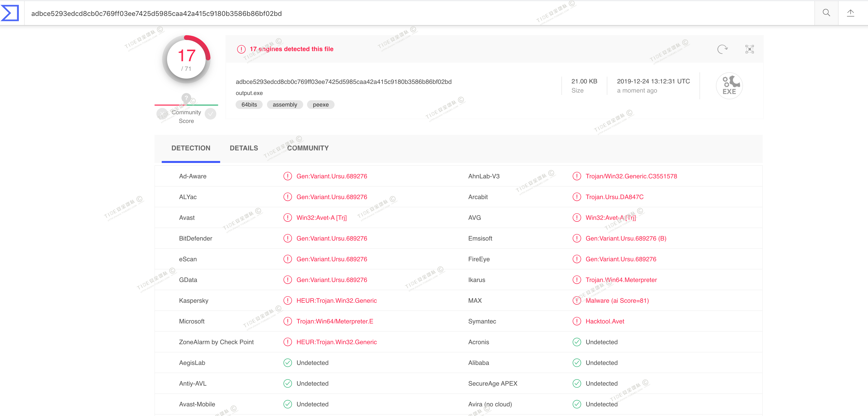Open the file relations graph icon
This screenshot has height=416, width=868.
coord(749,49)
